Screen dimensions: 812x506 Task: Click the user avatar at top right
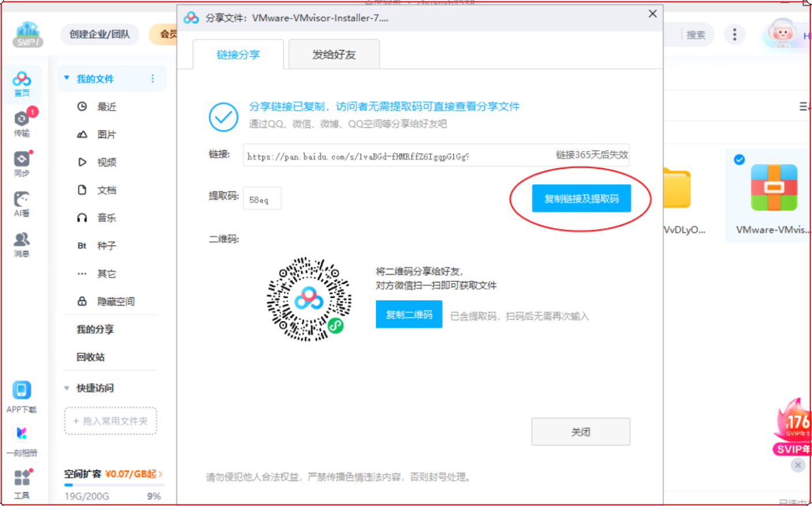782,33
